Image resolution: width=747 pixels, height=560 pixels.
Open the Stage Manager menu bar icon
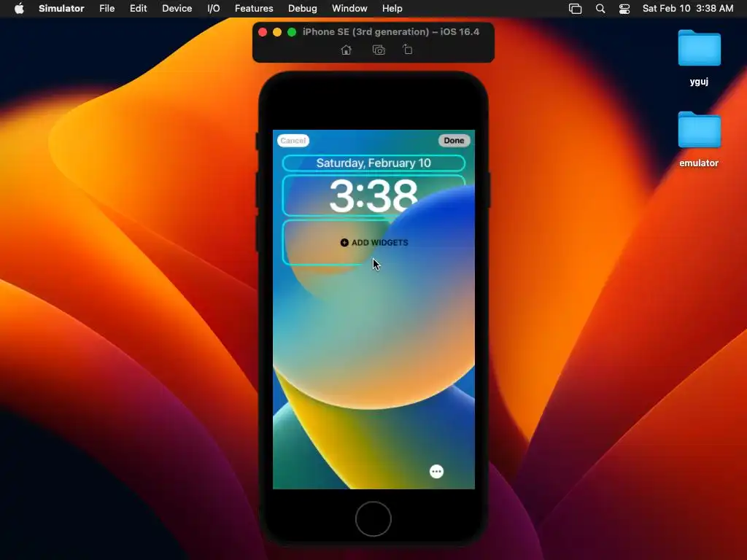575,9
